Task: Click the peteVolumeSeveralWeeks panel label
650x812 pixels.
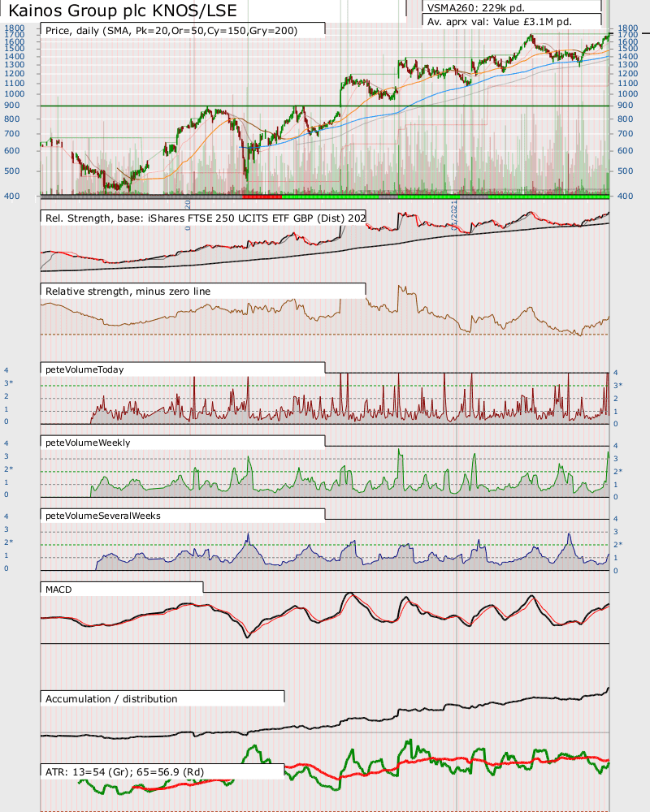Action: coord(103,516)
